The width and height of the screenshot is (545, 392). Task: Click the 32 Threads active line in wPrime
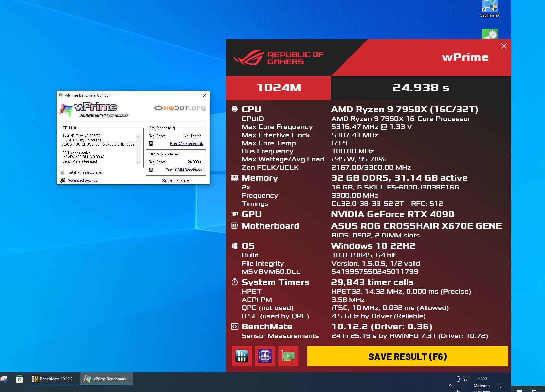pos(76,153)
